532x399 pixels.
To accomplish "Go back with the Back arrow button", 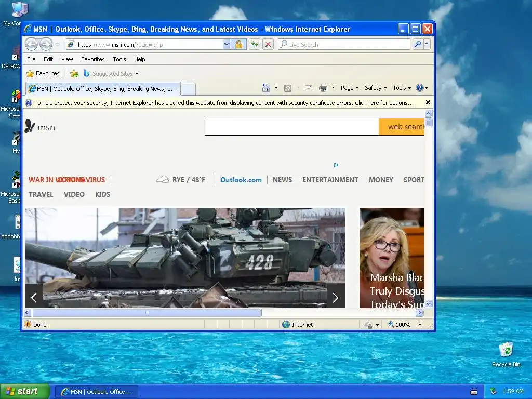I will click(x=32, y=44).
